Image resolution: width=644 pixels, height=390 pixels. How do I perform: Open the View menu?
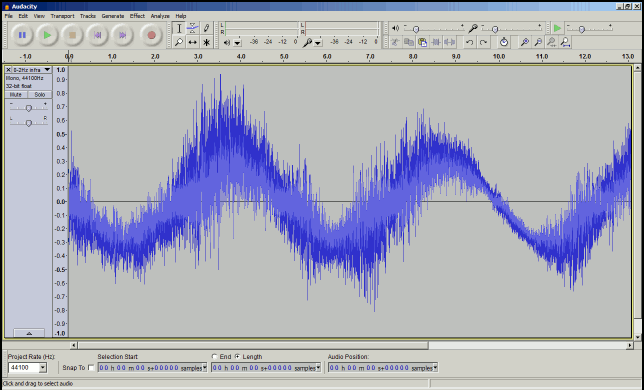click(39, 16)
